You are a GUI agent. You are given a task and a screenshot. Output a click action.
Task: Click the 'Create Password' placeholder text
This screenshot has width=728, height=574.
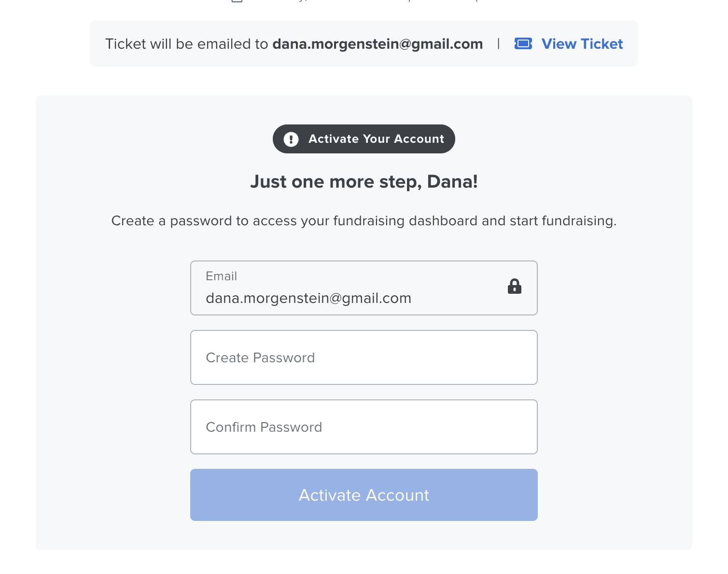260,357
